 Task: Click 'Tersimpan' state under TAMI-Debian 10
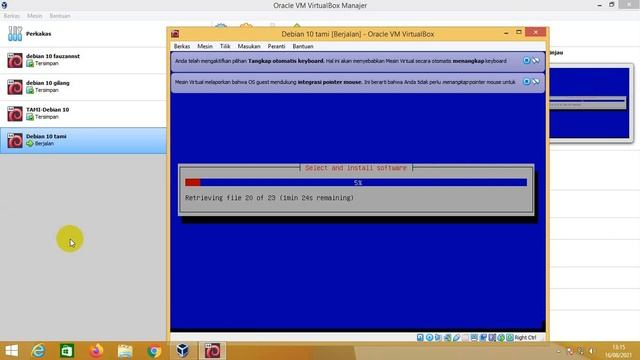pyautogui.click(x=47, y=117)
